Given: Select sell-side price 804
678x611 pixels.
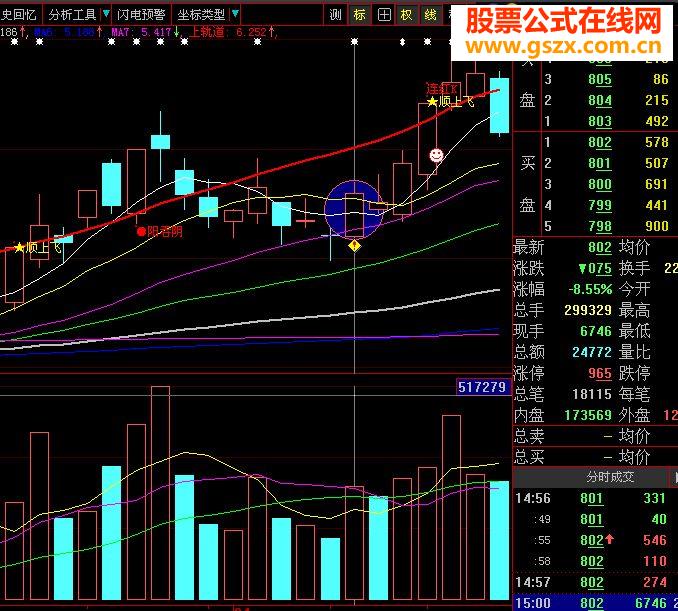Looking at the screenshot, I should point(600,100).
